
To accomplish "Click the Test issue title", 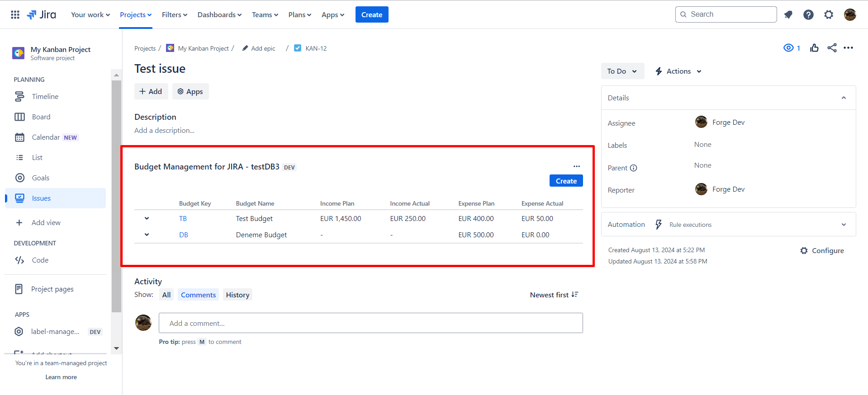I will pos(160,69).
